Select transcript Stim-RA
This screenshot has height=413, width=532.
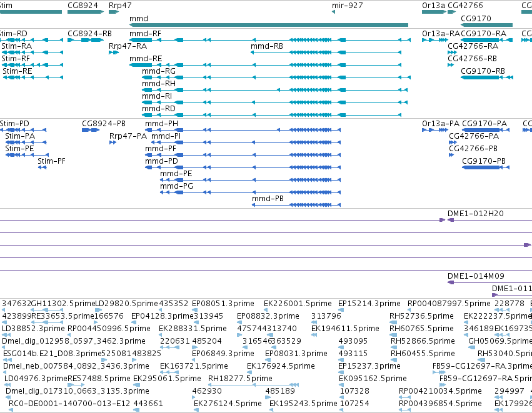[17, 46]
